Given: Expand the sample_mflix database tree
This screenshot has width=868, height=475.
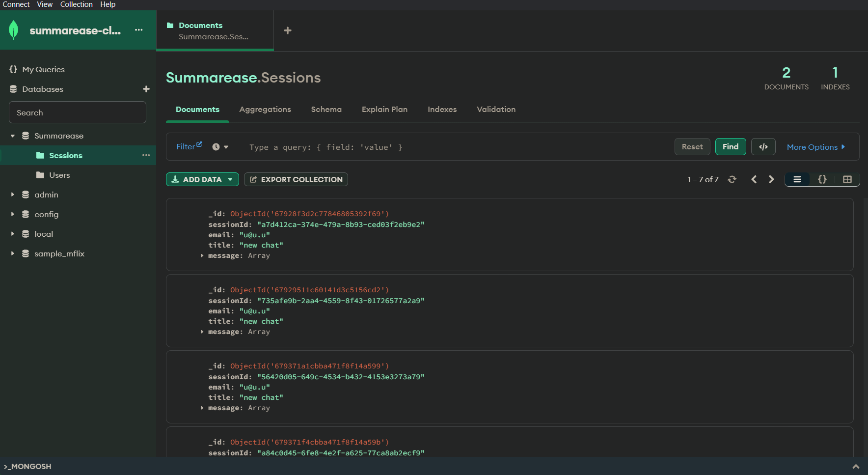Looking at the screenshot, I should click(x=13, y=253).
